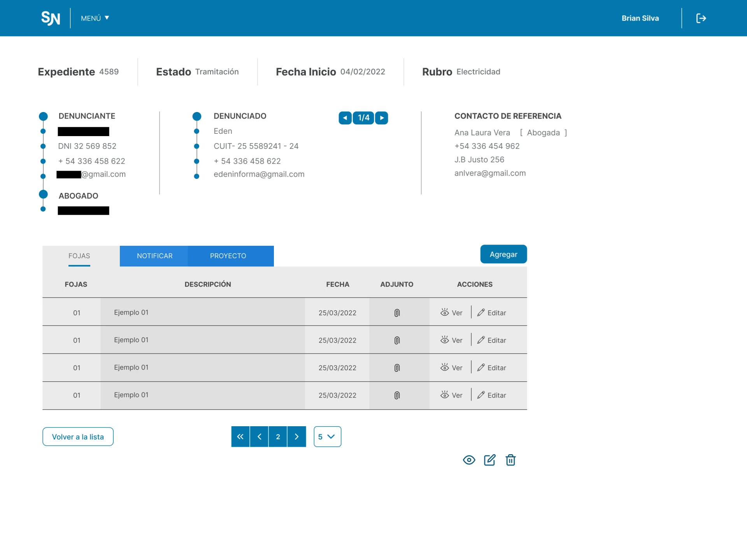Image resolution: width=747 pixels, height=560 pixels.
Task: Click the trash delete icon below the table
Action: pyautogui.click(x=510, y=460)
